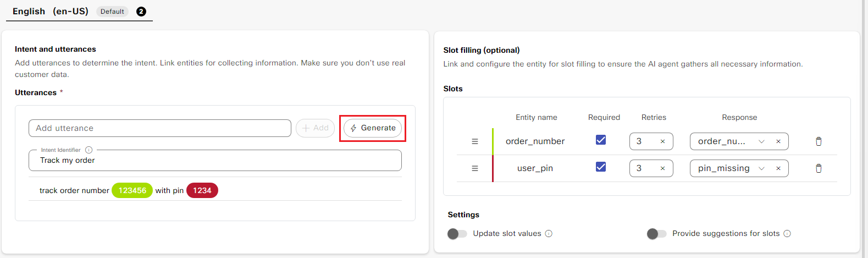Focus the Add utterance text field
This screenshot has height=258, width=868.
pyautogui.click(x=159, y=128)
